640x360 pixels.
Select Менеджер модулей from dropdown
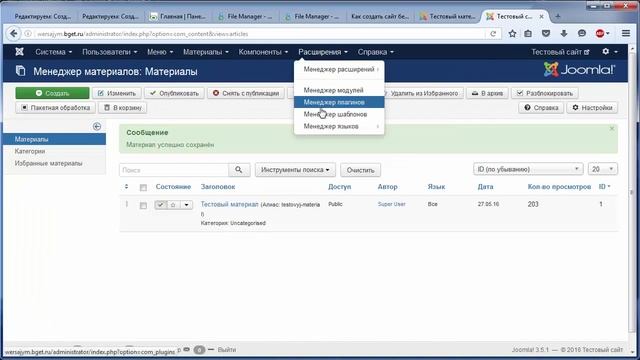point(339,90)
